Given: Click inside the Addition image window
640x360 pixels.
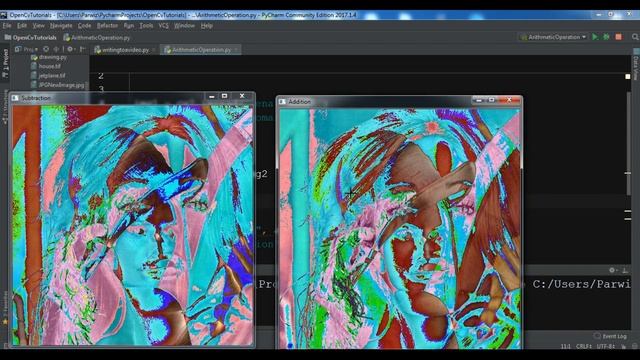Looking at the screenshot, I should 399,229.
